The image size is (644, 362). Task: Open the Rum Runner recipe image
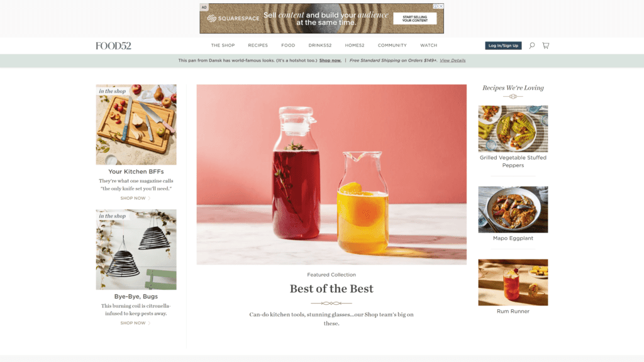(x=513, y=282)
